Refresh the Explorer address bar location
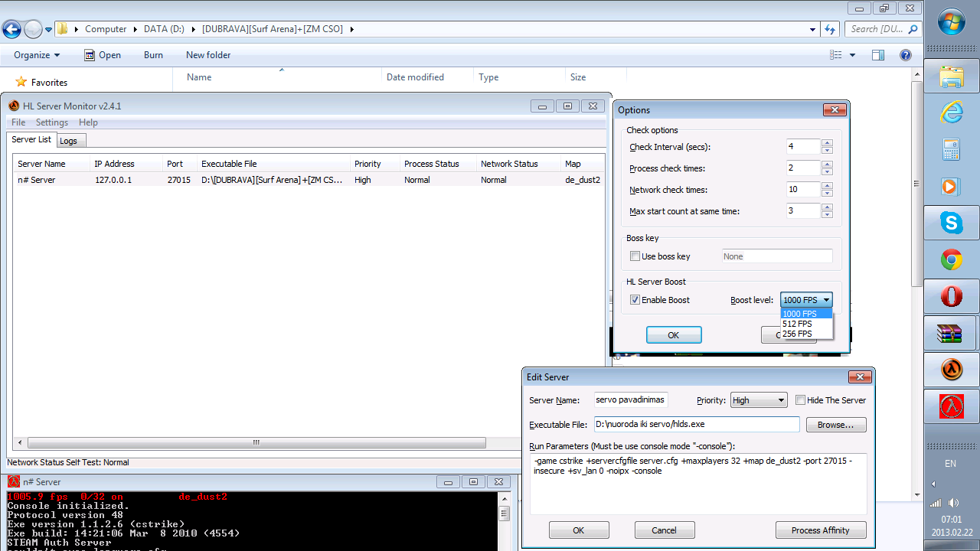The width and height of the screenshot is (980, 551). click(x=830, y=29)
